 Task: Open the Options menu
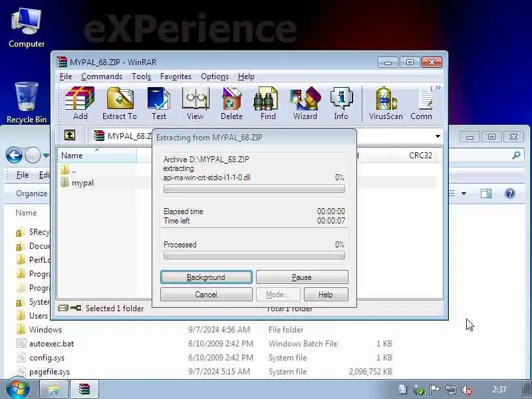click(x=214, y=76)
